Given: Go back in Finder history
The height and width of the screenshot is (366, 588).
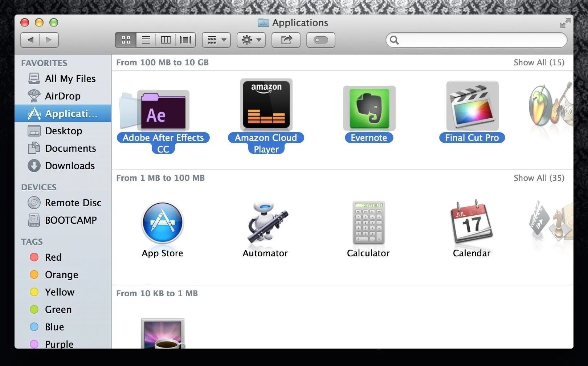Looking at the screenshot, I should point(30,40).
